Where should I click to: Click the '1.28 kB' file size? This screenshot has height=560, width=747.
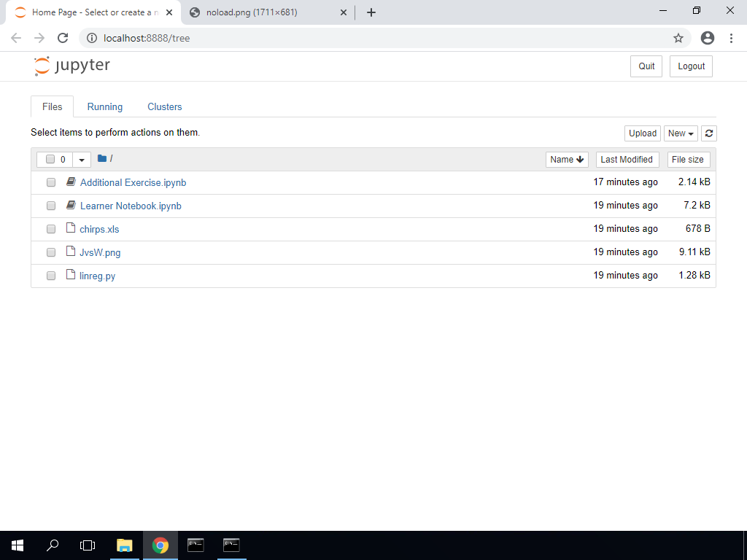click(694, 275)
